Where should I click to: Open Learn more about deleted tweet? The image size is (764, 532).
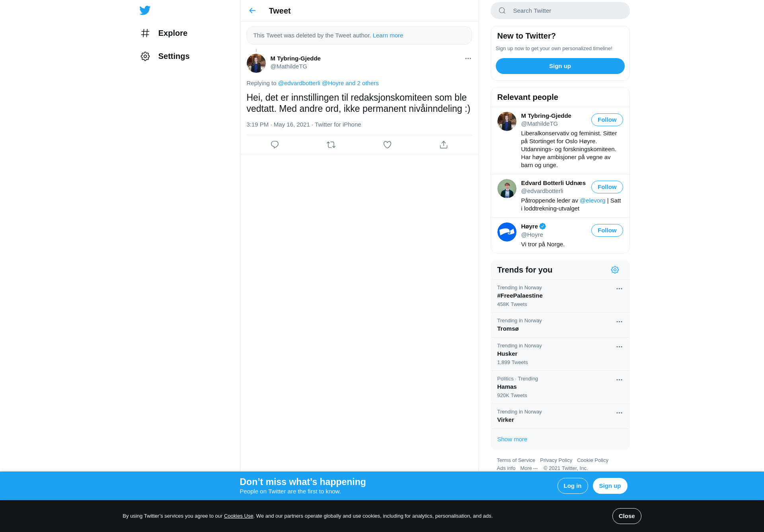(388, 35)
